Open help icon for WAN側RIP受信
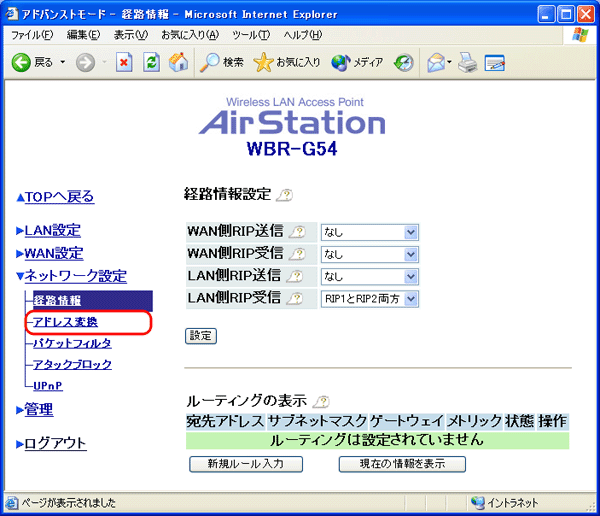This screenshot has width=600, height=516. point(297,254)
